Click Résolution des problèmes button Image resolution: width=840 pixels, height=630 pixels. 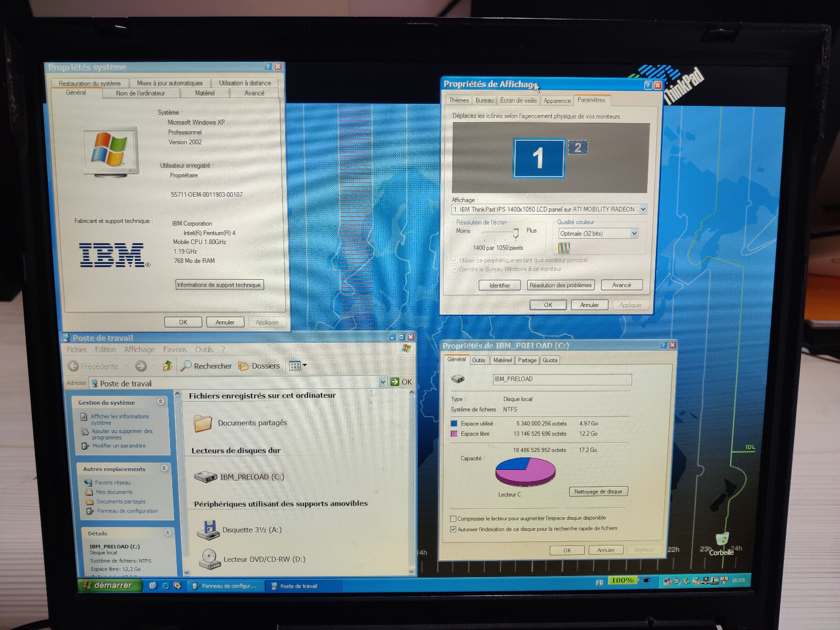(561, 285)
